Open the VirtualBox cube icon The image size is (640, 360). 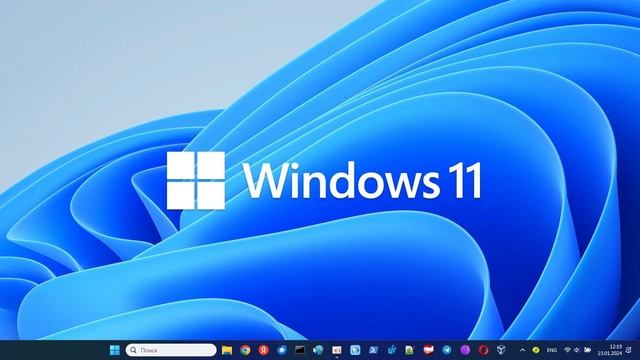tap(501, 350)
